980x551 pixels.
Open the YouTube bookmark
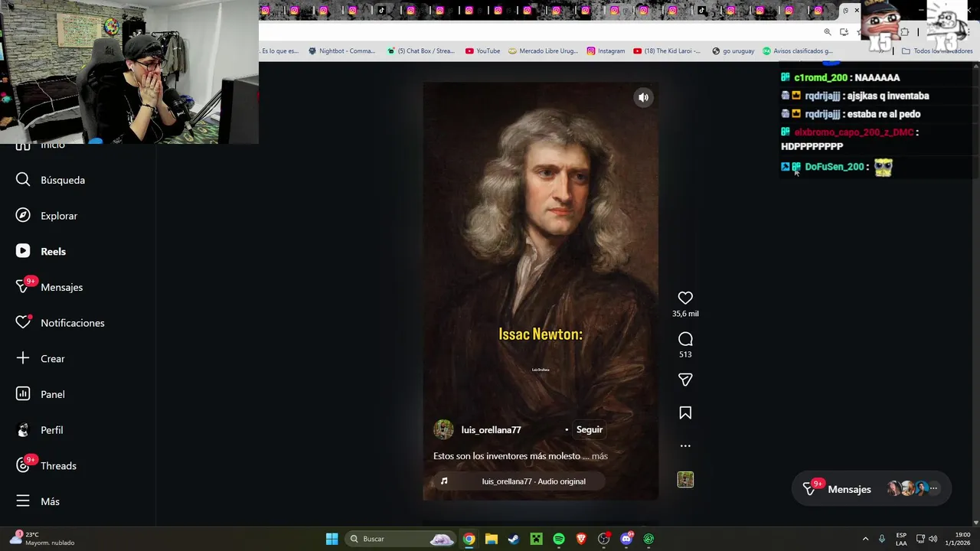[x=482, y=51]
